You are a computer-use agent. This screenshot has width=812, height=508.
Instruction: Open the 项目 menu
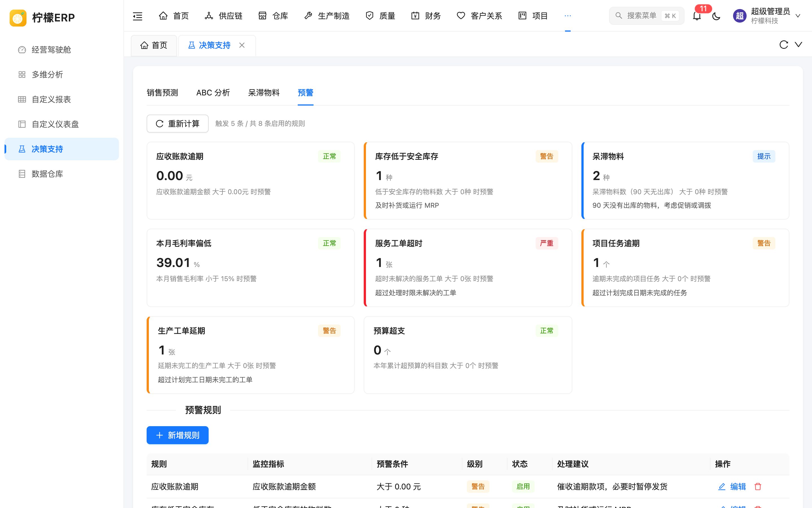(x=533, y=16)
